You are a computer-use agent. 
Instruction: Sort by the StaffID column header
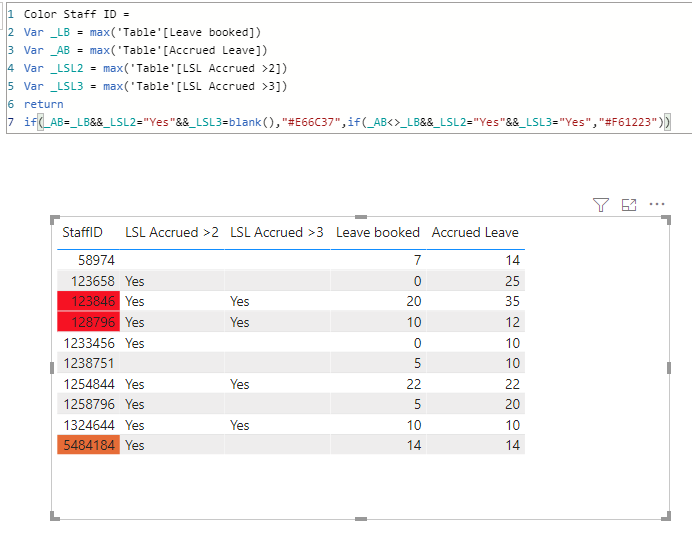[x=82, y=232]
